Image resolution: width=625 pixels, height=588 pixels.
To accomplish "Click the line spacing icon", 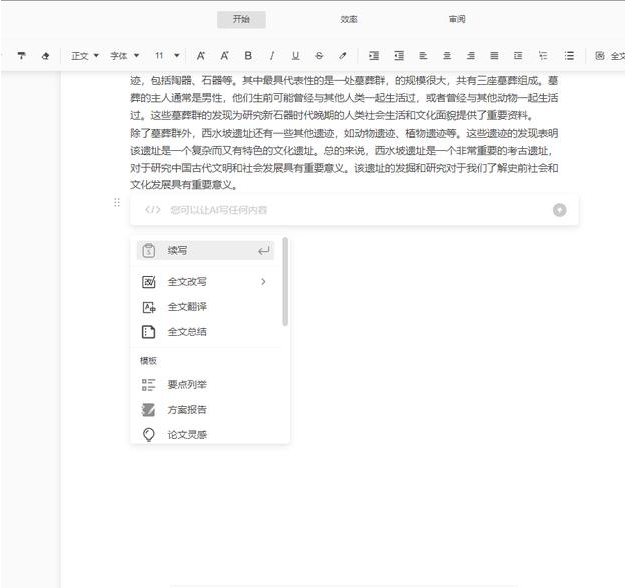I will coord(518,56).
